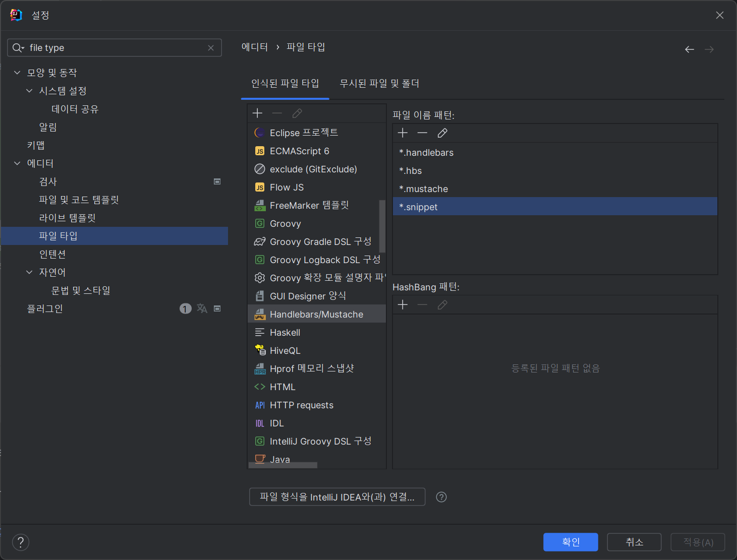The image size is (737, 560).
Task: Open 데이터 공유 settings
Action: tap(75, 109)
